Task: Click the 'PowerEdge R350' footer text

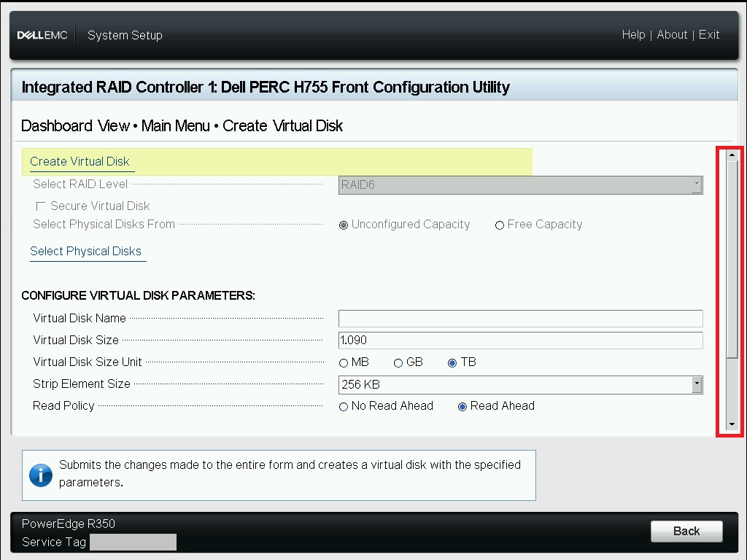Action: point(69,524)
